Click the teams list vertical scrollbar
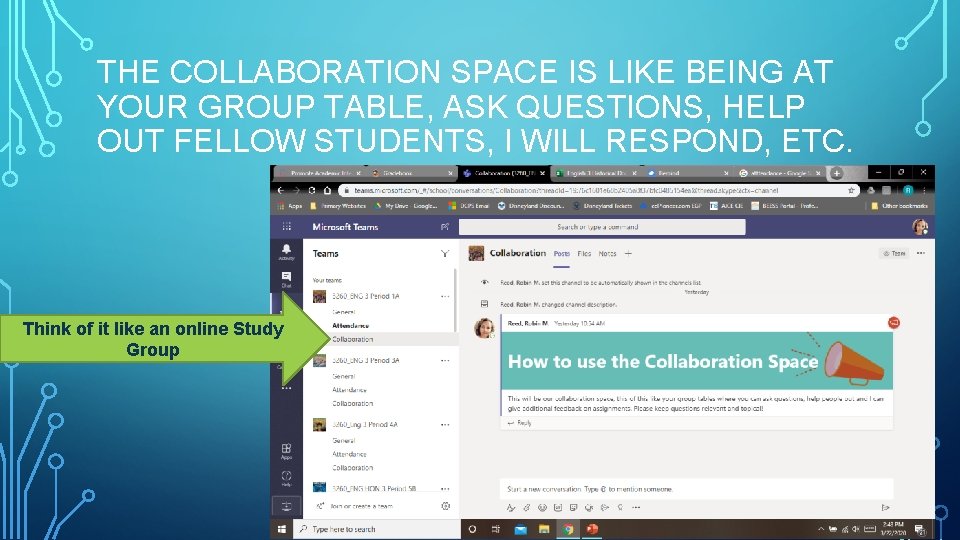This screenshot has width=960, height=540. (x=456, y=301)
